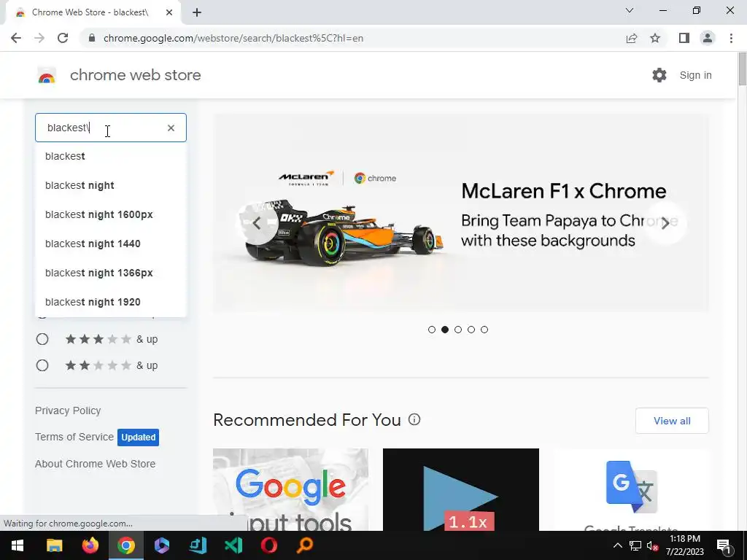Image resolution: width=747 pixels, height=560 pixels.
Task: Clear the search box with X
Action: 171,128
